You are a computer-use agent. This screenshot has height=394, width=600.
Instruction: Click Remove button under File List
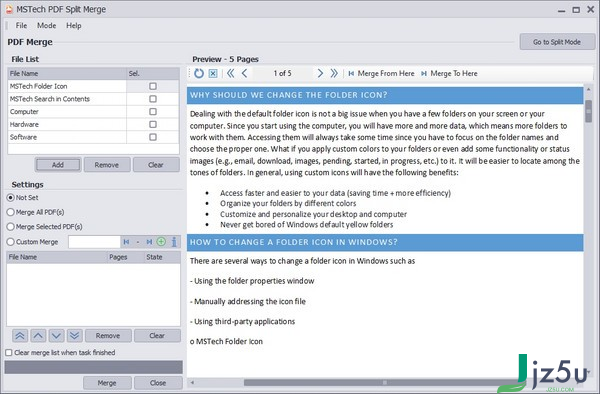(107, 165)
